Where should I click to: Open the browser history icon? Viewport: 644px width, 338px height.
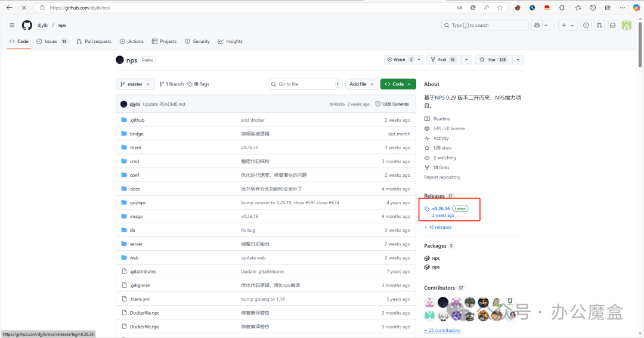click(593, 7)
